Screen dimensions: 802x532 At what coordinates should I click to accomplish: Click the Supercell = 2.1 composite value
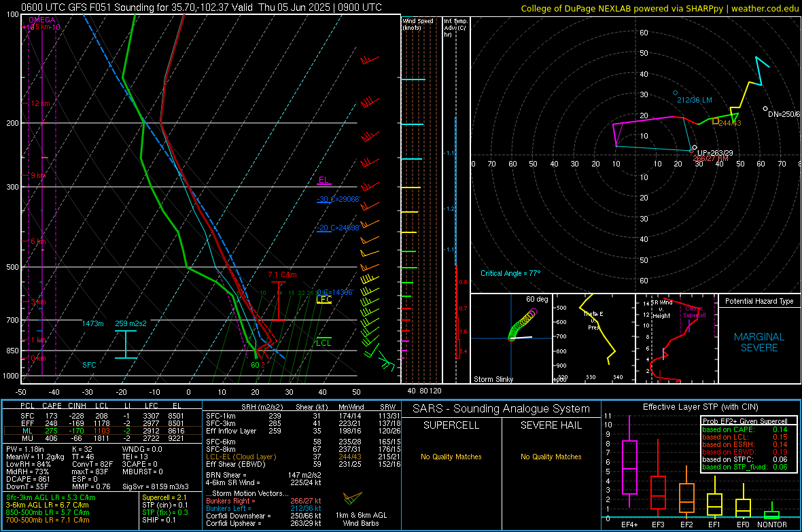click(x=164, y=497)
